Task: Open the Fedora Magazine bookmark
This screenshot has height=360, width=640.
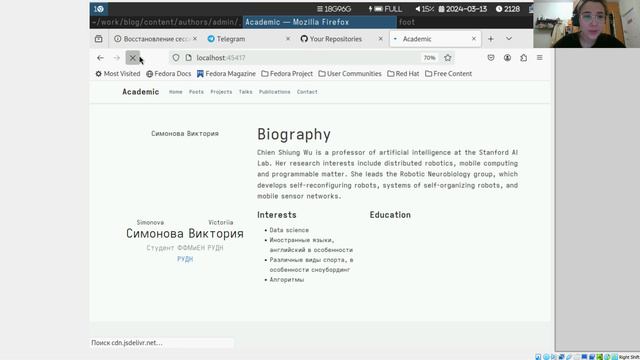Action: [226, 74]
